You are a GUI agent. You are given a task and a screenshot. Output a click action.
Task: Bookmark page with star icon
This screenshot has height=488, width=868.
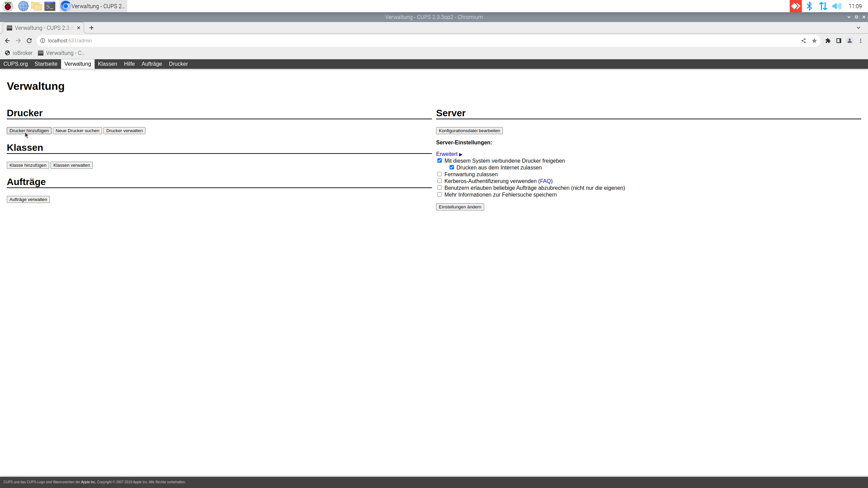click(814, 41)
